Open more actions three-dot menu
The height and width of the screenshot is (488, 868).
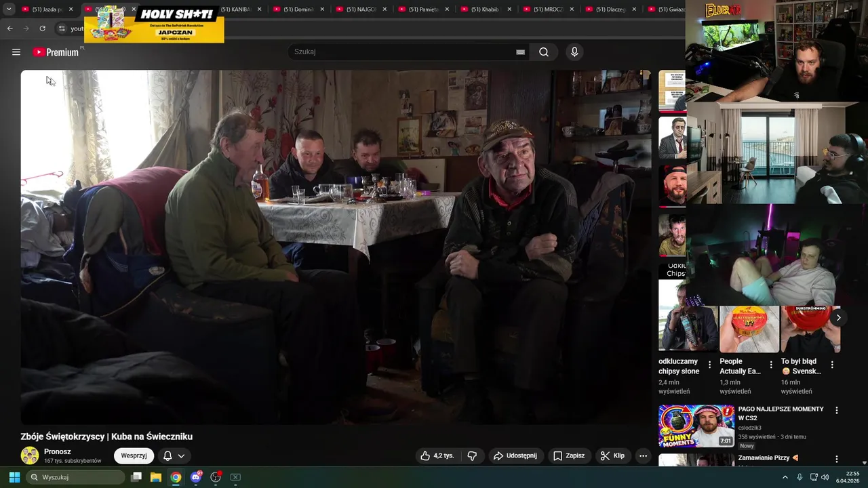pos(644,456)
